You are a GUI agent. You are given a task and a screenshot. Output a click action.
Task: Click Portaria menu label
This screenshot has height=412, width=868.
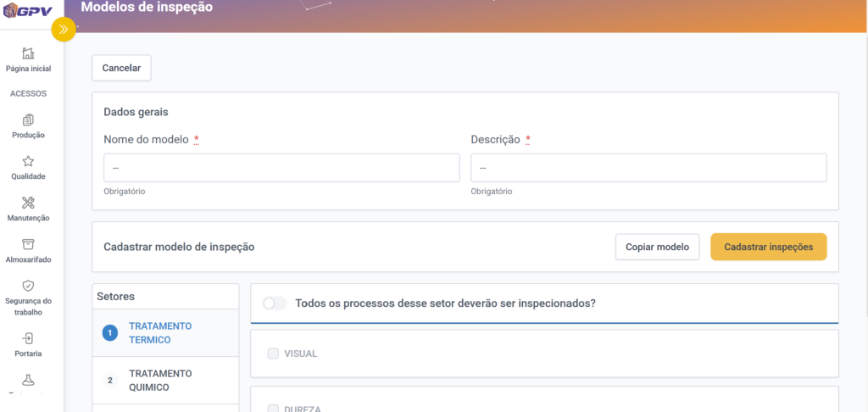[x=28, y=354]
